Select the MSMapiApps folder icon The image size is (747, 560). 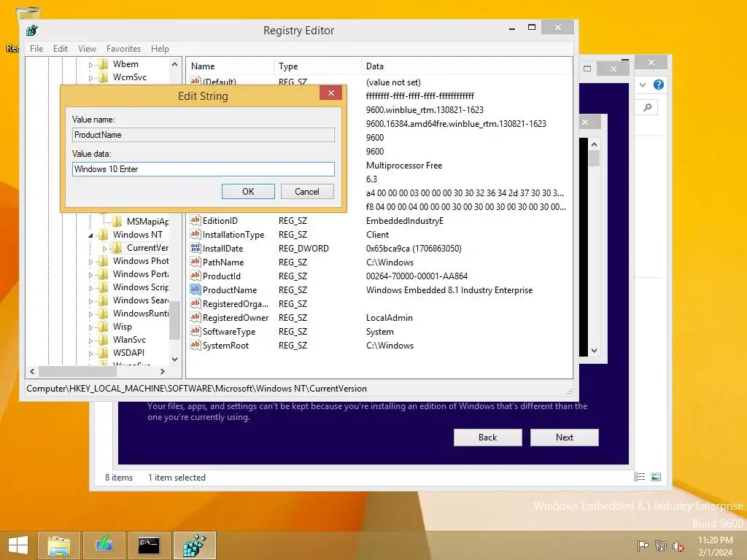tap(117, 222)
